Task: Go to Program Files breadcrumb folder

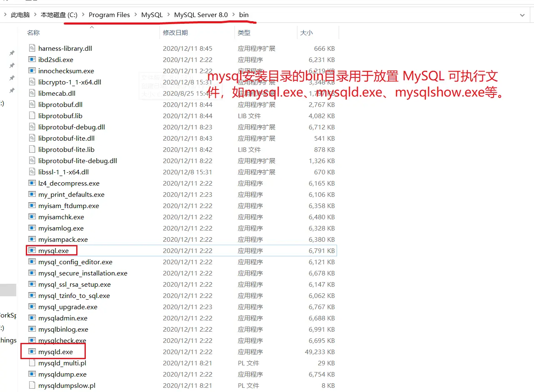Action: pos(109,15)
